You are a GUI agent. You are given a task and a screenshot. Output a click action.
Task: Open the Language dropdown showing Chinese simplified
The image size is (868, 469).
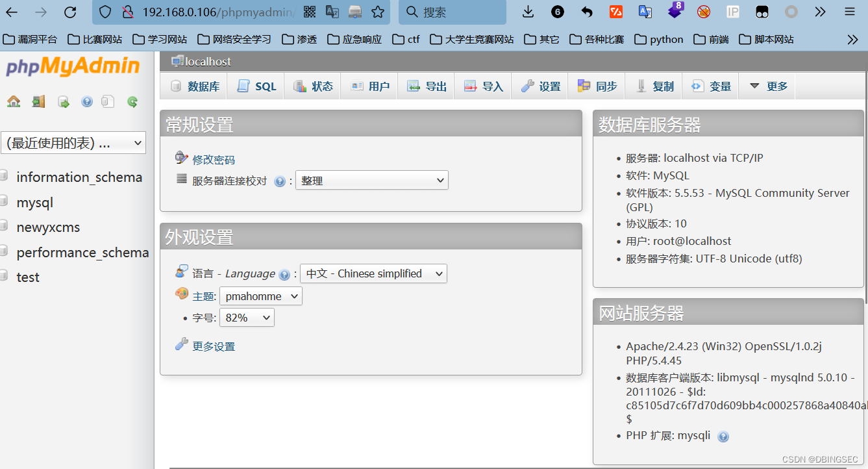[x=373, y=273]
